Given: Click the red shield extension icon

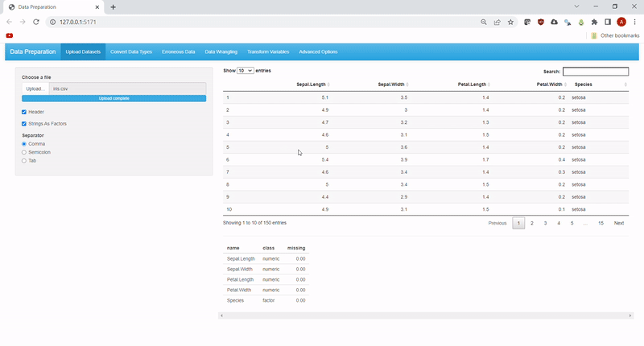Looking at the screenshot, I should click(x=540, y=23).
